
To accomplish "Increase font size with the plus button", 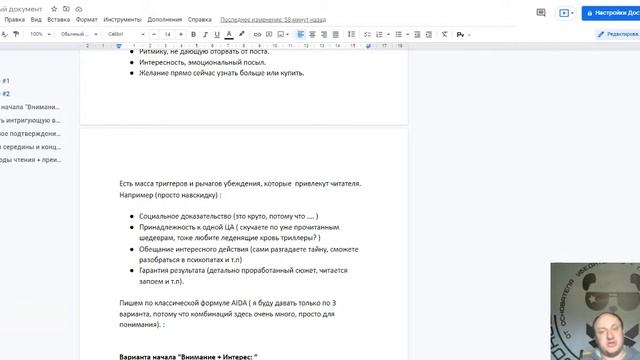I will pyautogui.click(x=181, y=34).
